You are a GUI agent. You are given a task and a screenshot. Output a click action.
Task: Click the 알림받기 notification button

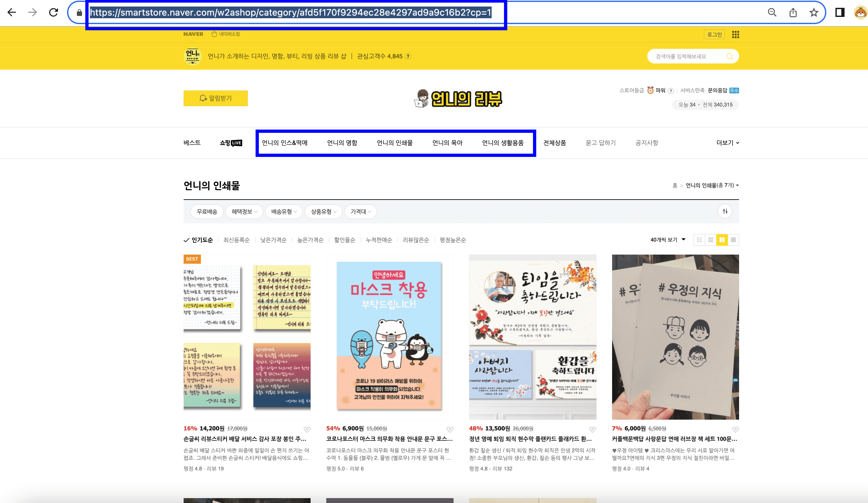[x=215, y=98]
